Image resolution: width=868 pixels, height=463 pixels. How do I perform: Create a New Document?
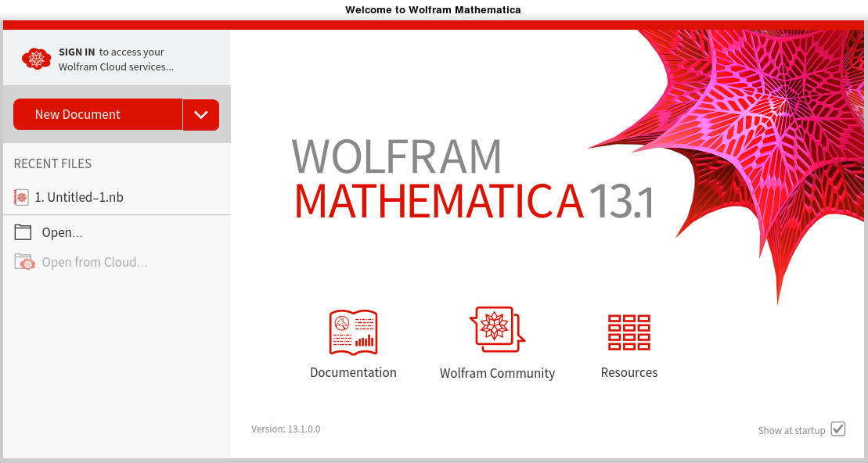coord(98,114)
